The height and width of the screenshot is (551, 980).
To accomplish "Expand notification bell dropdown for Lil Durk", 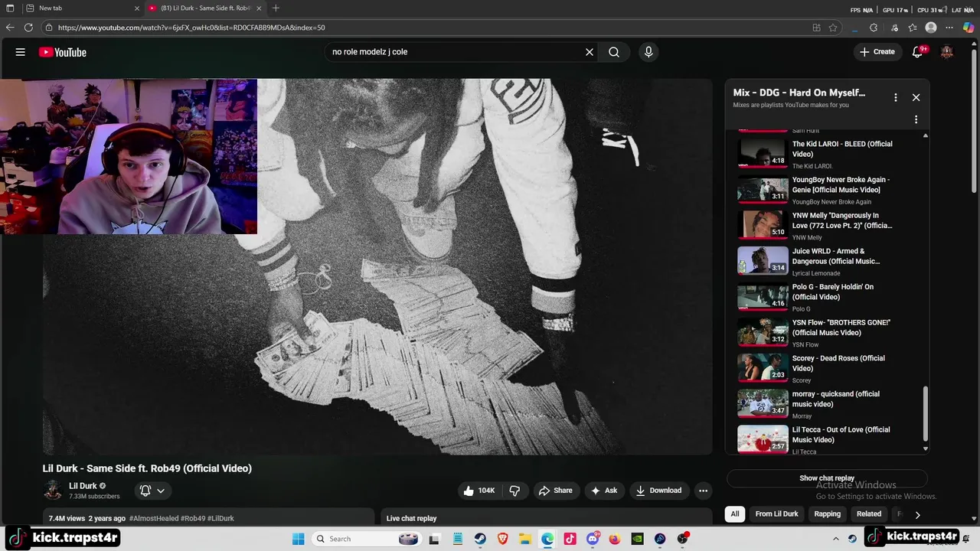I will [x=161, y=491].
